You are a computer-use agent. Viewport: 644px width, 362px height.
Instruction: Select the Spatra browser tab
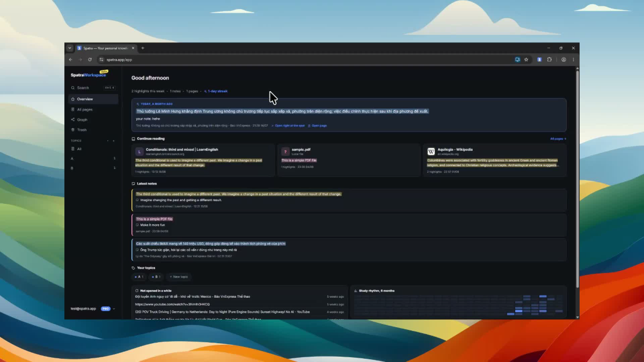click(x=107, y=48)
